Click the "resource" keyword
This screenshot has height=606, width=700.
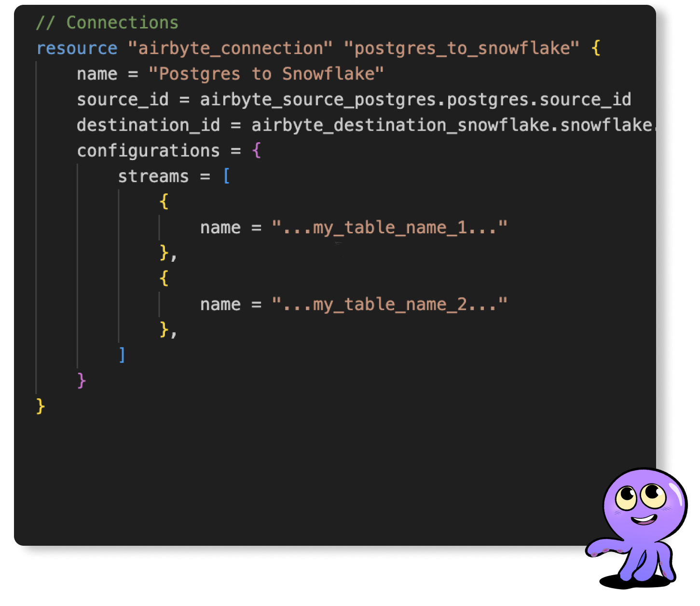pos(77,48)
